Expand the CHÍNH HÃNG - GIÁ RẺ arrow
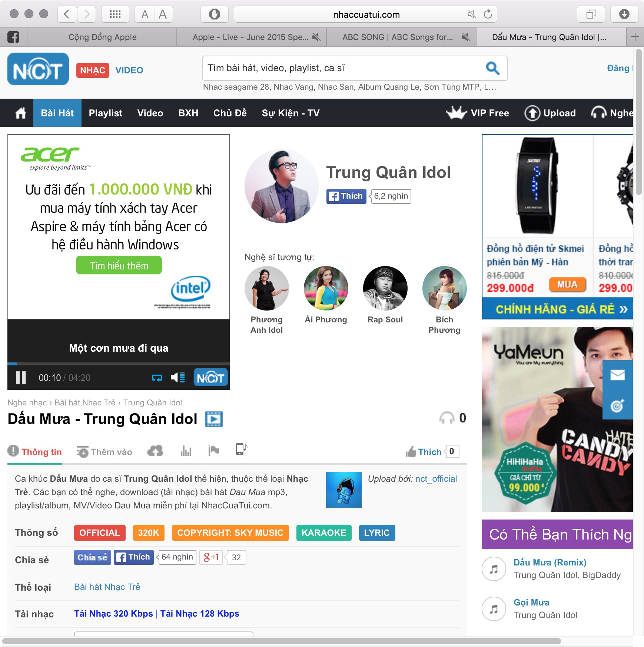Image resolution: width=644 pixels, height=647 pixels. coord(623,309)
